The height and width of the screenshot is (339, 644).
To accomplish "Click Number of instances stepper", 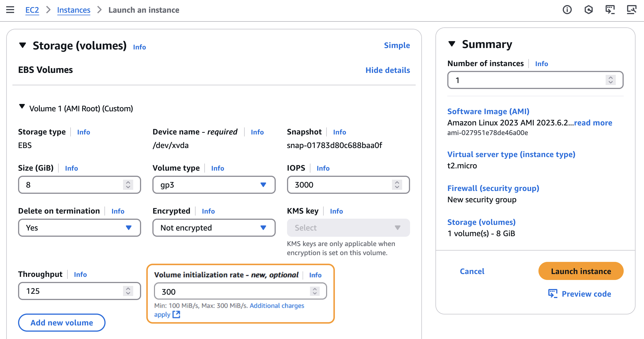I will (610, 80).
